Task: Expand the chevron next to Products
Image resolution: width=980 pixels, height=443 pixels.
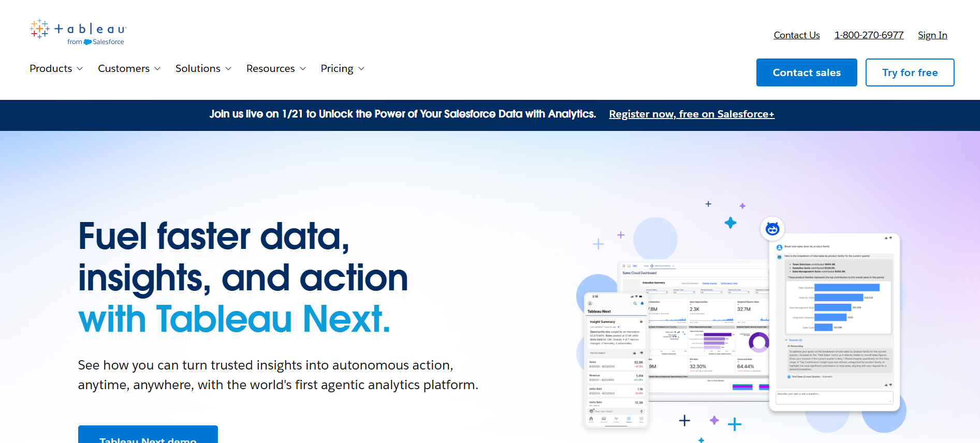Action: pyautogui.click(x=80, y=69)
